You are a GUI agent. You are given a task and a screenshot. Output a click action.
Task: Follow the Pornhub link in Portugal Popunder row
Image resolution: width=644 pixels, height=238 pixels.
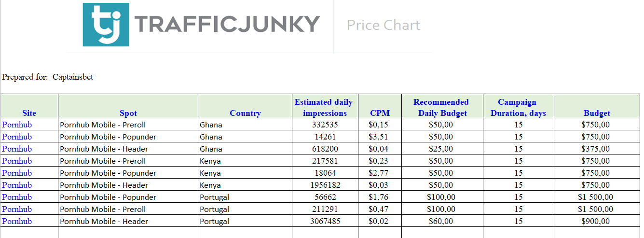click(17, 197)
